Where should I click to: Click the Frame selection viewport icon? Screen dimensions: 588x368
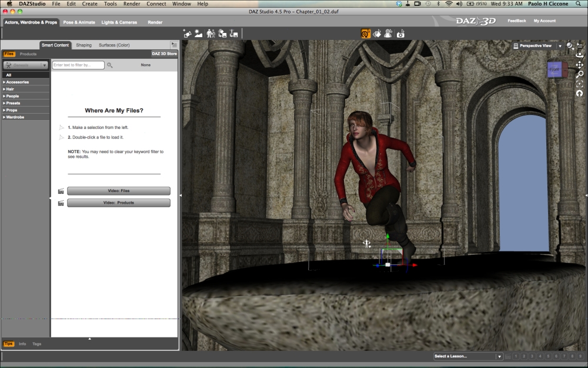tap(580, 84)
